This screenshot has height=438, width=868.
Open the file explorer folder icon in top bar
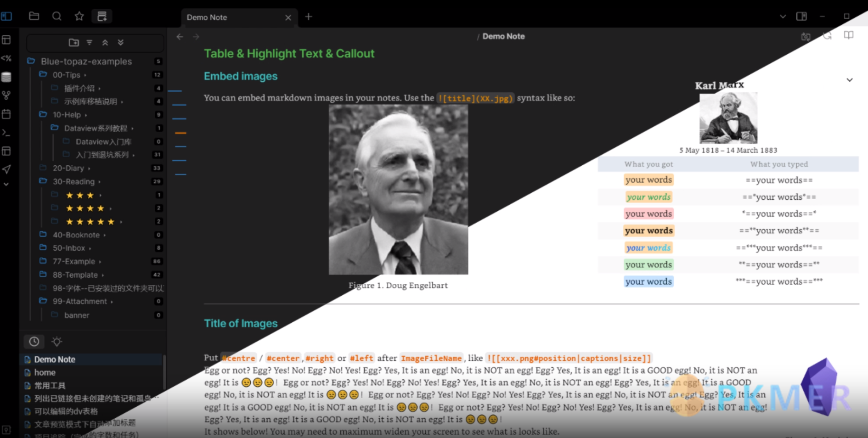(x=34, y=17)
